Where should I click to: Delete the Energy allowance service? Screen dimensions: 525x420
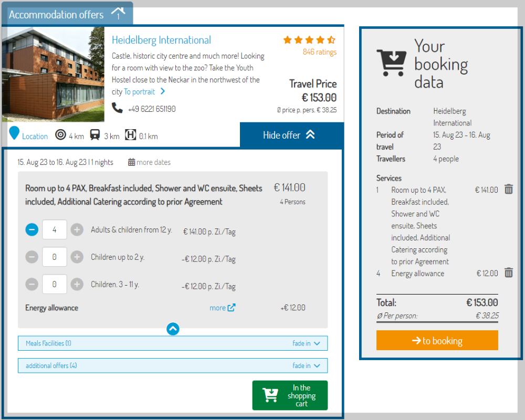pos(509,272)
